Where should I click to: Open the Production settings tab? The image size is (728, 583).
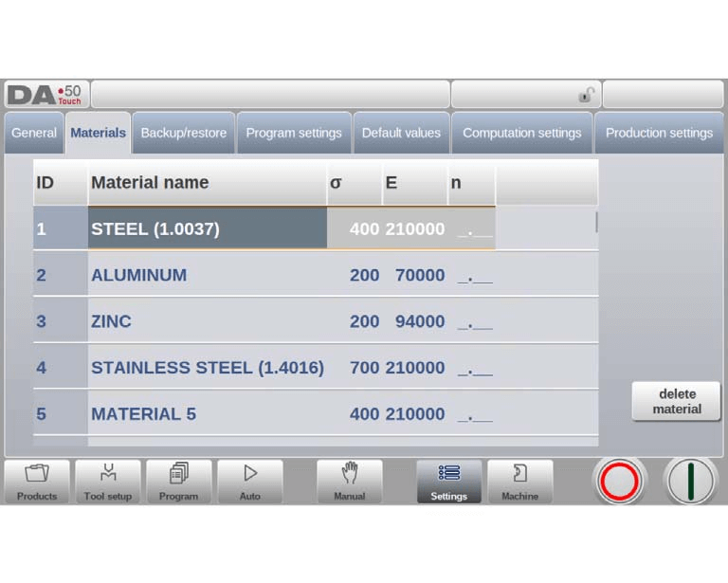click(x=659, y=133)
